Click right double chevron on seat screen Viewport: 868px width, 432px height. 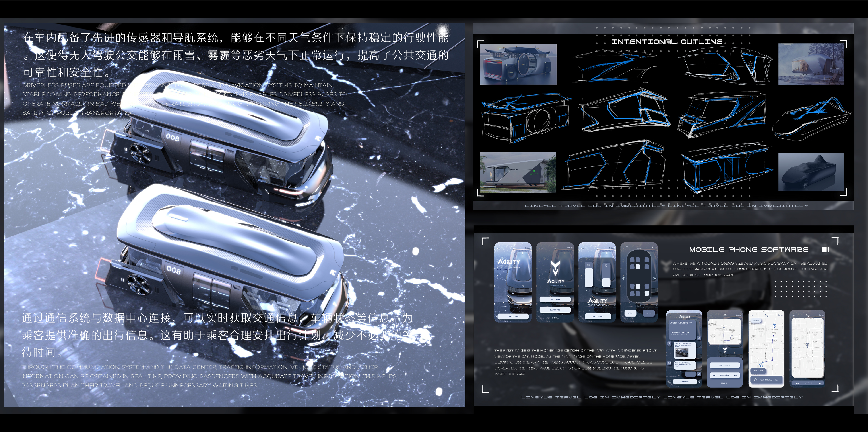654,279
